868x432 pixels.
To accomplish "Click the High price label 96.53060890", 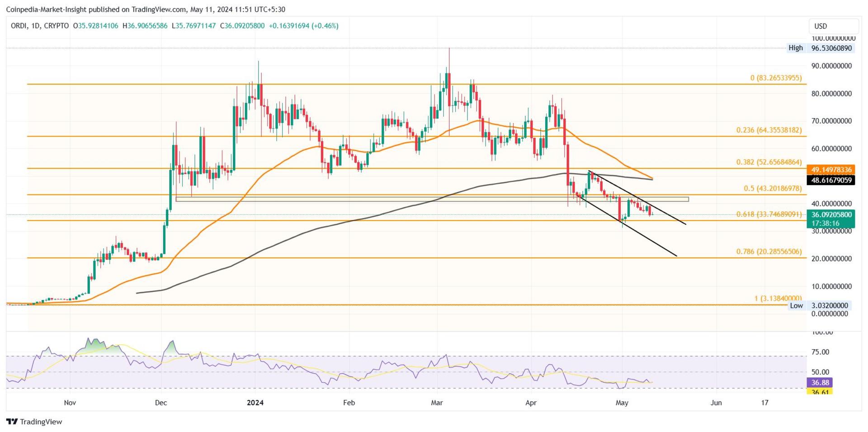I will coord(831,48).
